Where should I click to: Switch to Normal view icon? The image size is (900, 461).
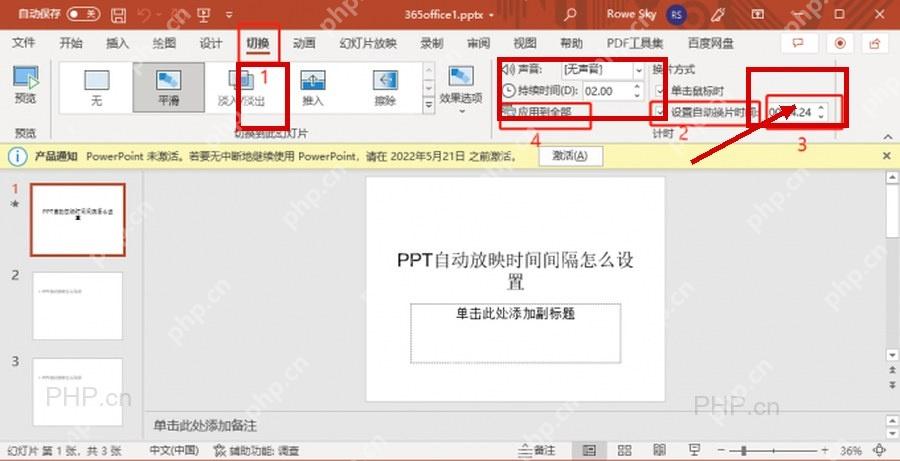[x=589, y=450]
